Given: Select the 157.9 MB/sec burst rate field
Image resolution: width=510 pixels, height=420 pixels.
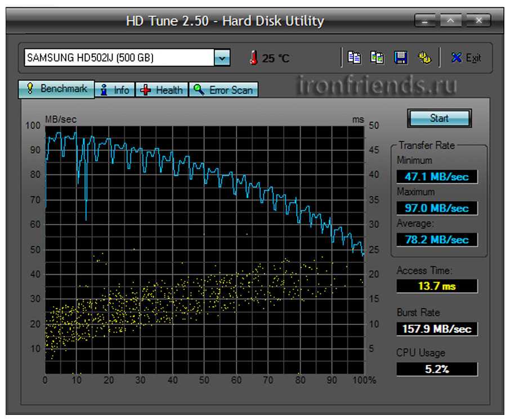Looking at the screenshot, I should pyautogui.click(x=436, y=329).
